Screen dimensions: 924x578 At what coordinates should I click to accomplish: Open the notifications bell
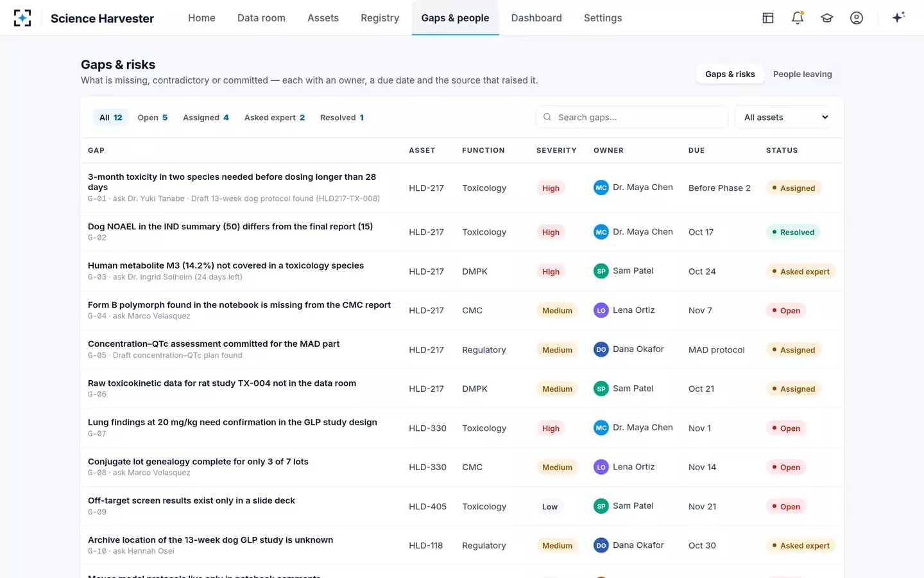(798, 18)
